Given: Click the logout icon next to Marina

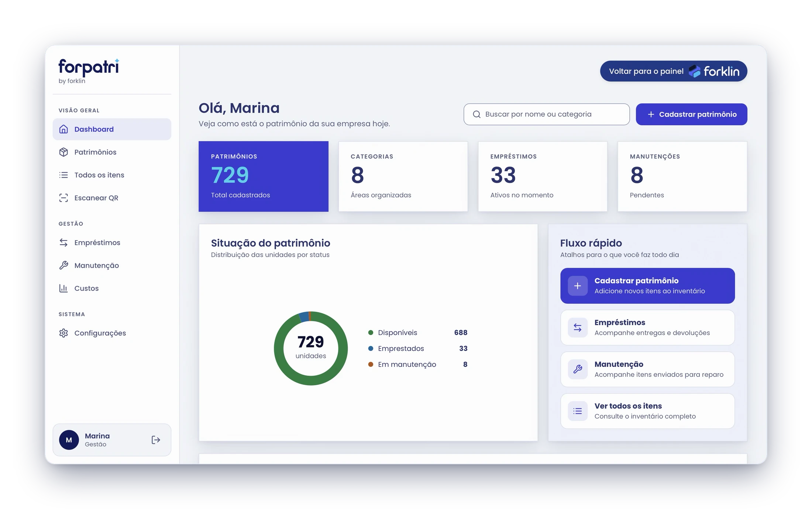Looking at the screenshot, I should pyautogui.click(x=156, y=440).
